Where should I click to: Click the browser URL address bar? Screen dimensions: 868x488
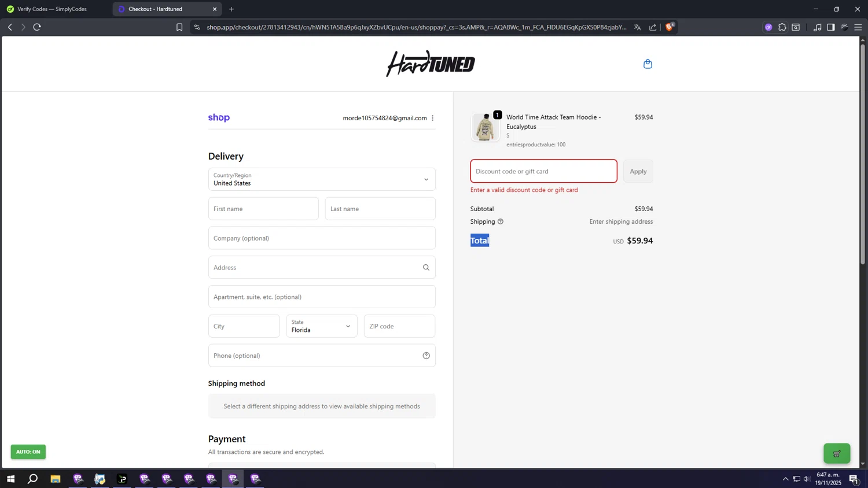tap(417, 27)
